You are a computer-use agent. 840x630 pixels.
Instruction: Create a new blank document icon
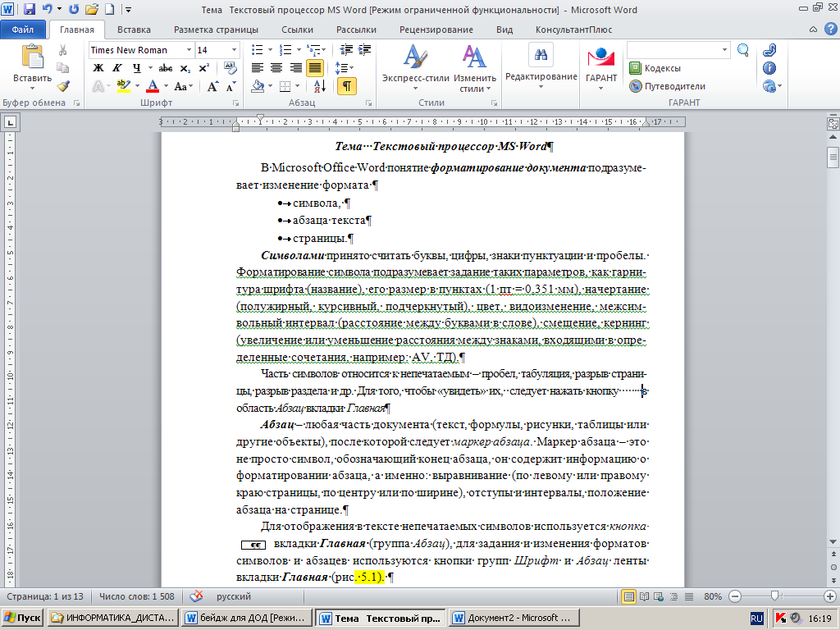109,9
